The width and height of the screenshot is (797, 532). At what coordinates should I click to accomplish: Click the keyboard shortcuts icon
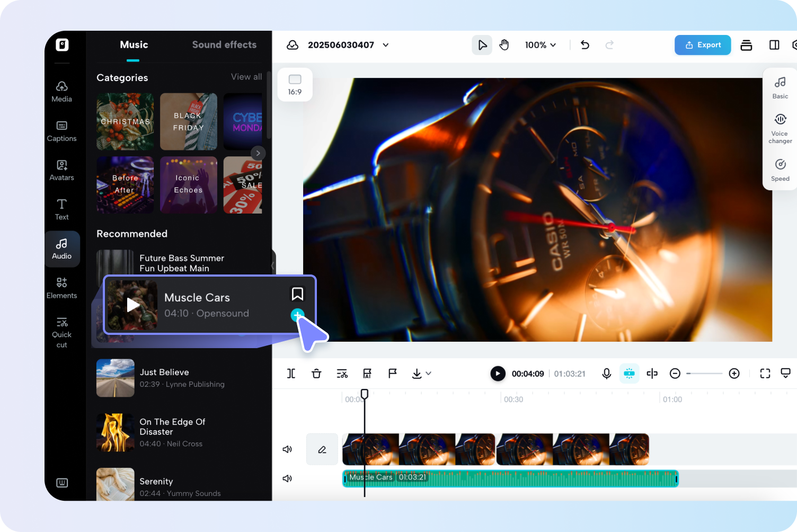click(x=62, y=483)
